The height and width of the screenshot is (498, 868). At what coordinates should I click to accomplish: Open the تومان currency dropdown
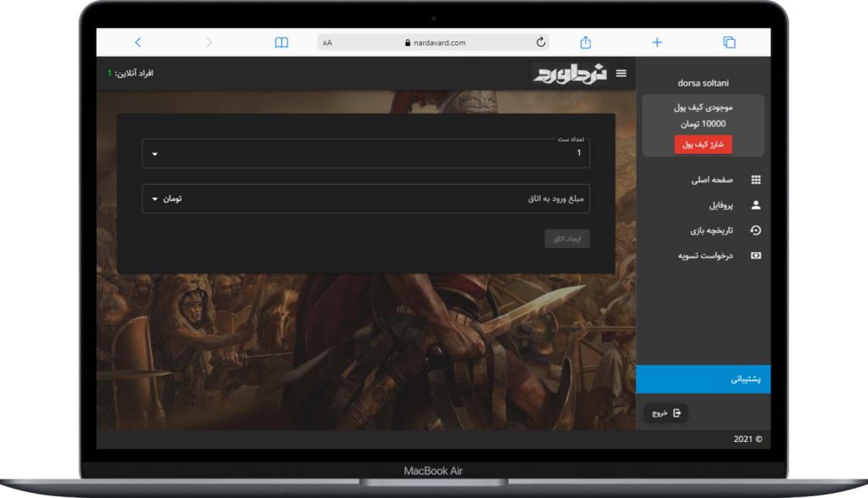(x=166, y=199)
